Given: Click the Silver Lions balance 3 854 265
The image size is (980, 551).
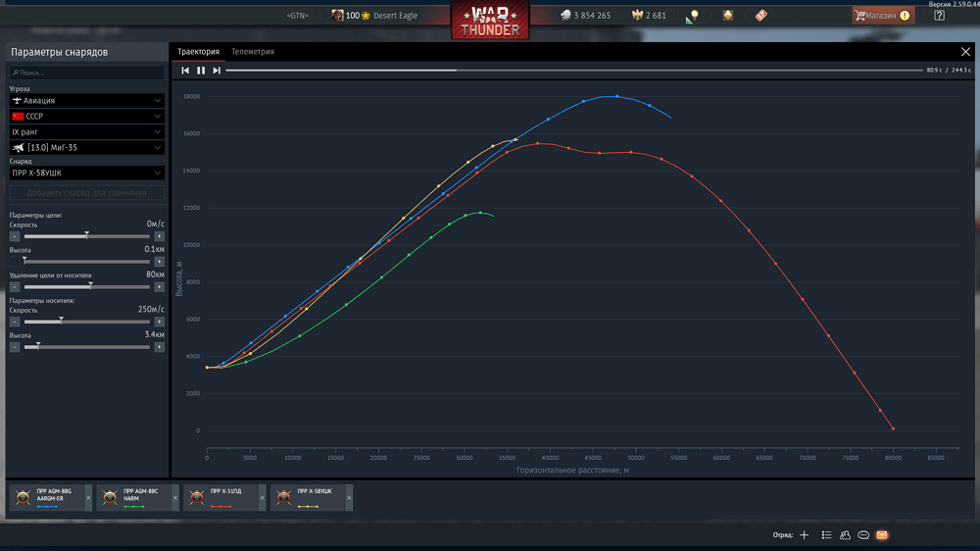Looking at the screenshot, I should [586, 16].
